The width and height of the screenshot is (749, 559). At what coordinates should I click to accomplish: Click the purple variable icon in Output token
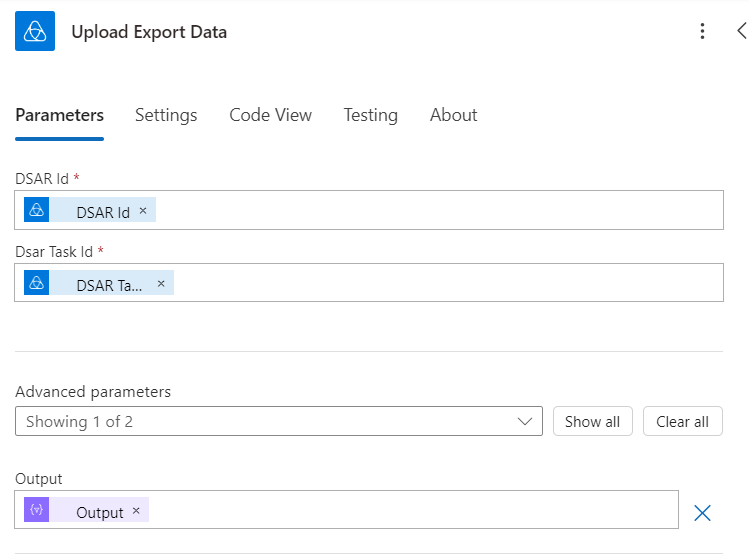click(x=37, y=511)
